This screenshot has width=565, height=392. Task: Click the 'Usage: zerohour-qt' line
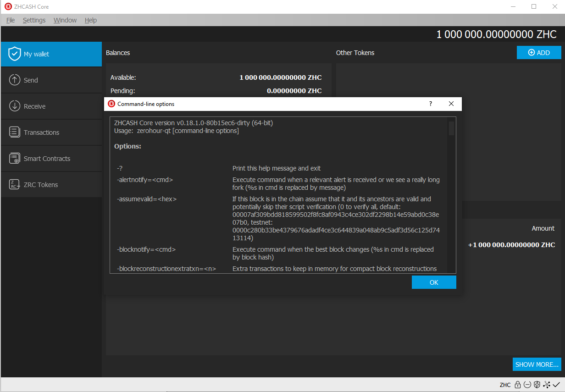[x=177, y=131]
